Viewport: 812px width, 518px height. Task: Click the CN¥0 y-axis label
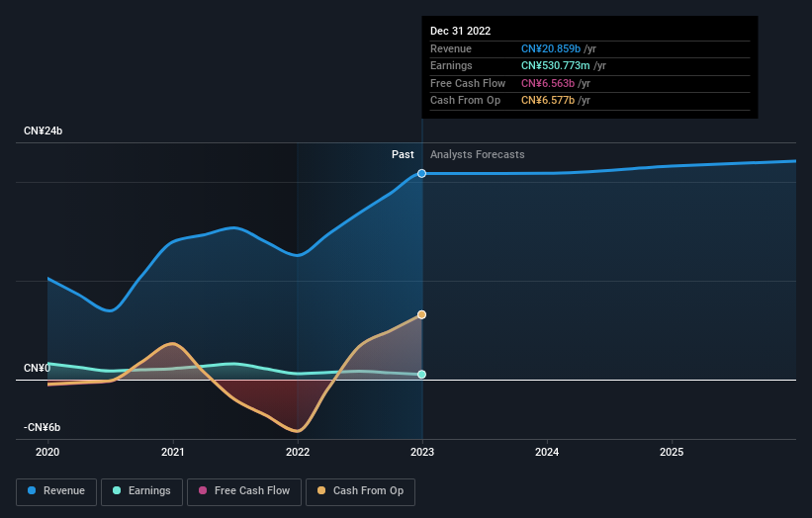coord(38,368)
